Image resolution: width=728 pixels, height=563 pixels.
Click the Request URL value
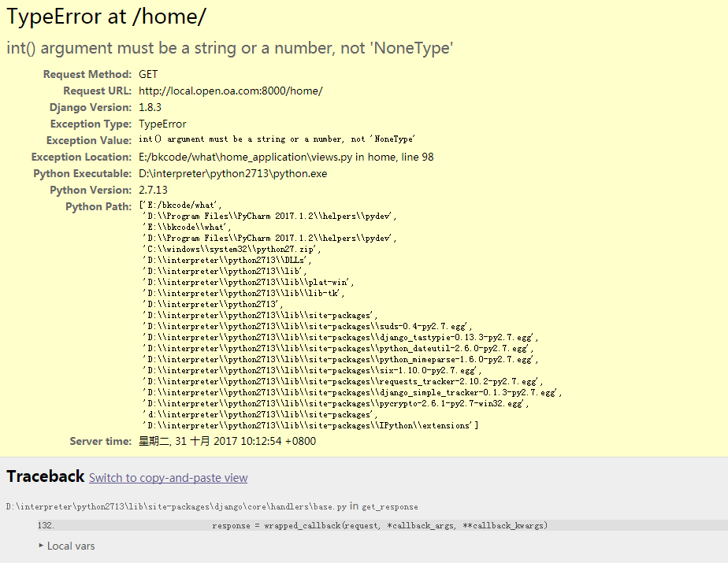(x=230, y=91)
